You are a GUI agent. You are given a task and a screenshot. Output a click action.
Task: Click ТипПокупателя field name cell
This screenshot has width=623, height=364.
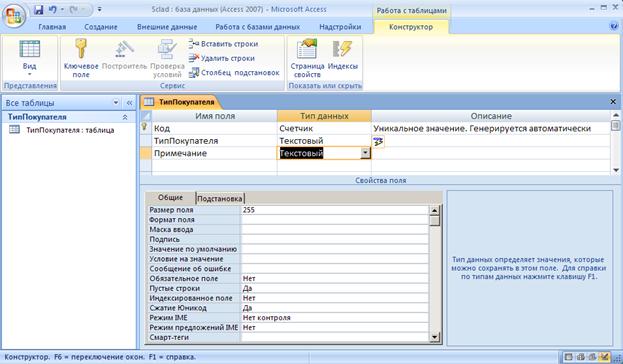pos(215,141)
